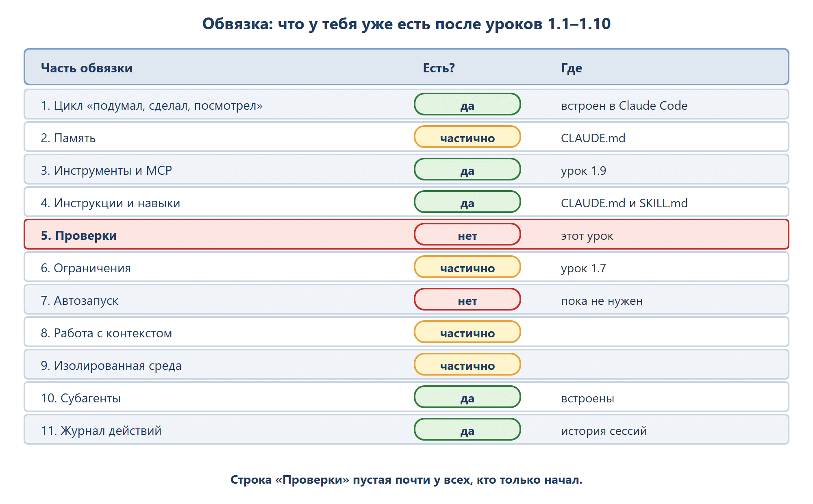Click «встроен в Claude Code» cell

tap(624, 106)
